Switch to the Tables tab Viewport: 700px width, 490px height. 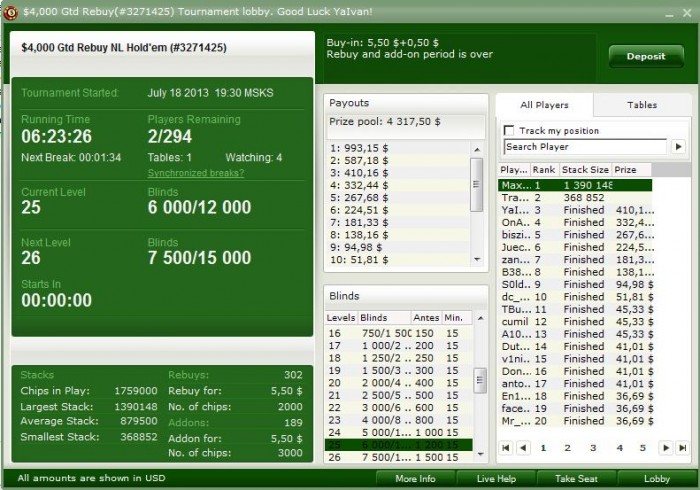[x=642, y=105]
